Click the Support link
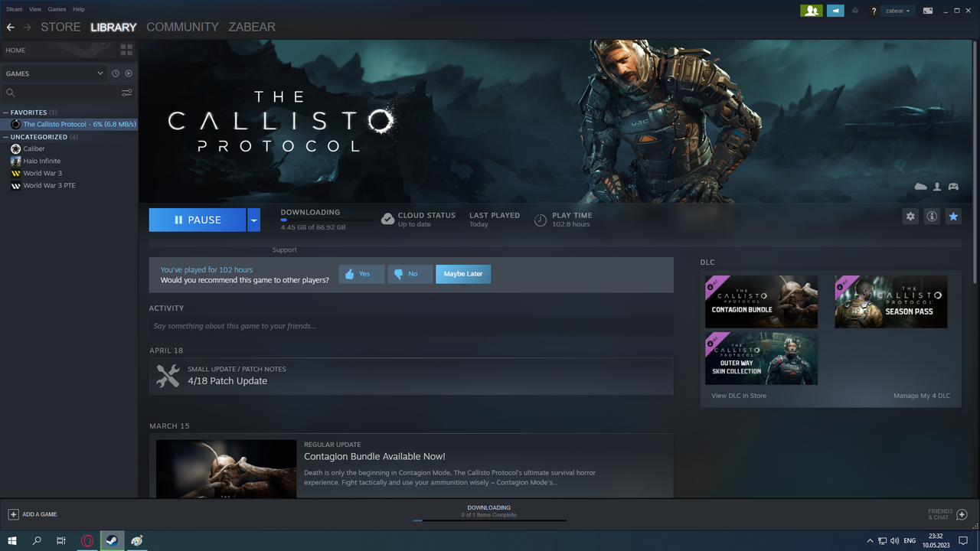Screen dimensions: 980x551 tap(284, 250)
